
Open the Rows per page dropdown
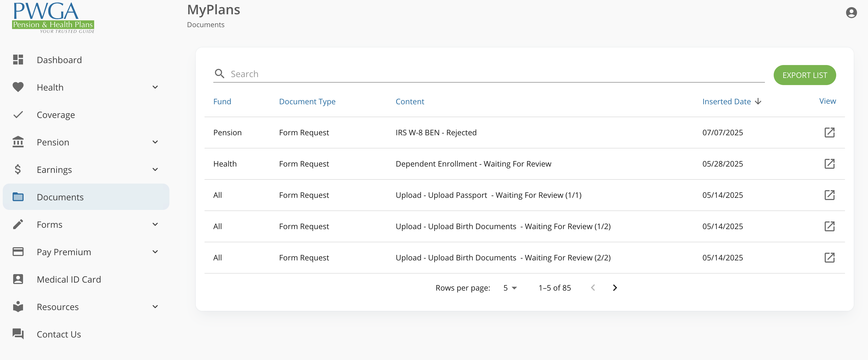tap(510, 288)
